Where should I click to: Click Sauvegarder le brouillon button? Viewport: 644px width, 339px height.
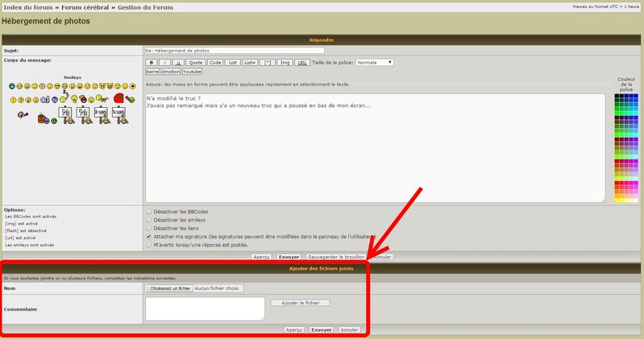pyautogui.click(x=336, y=257)
